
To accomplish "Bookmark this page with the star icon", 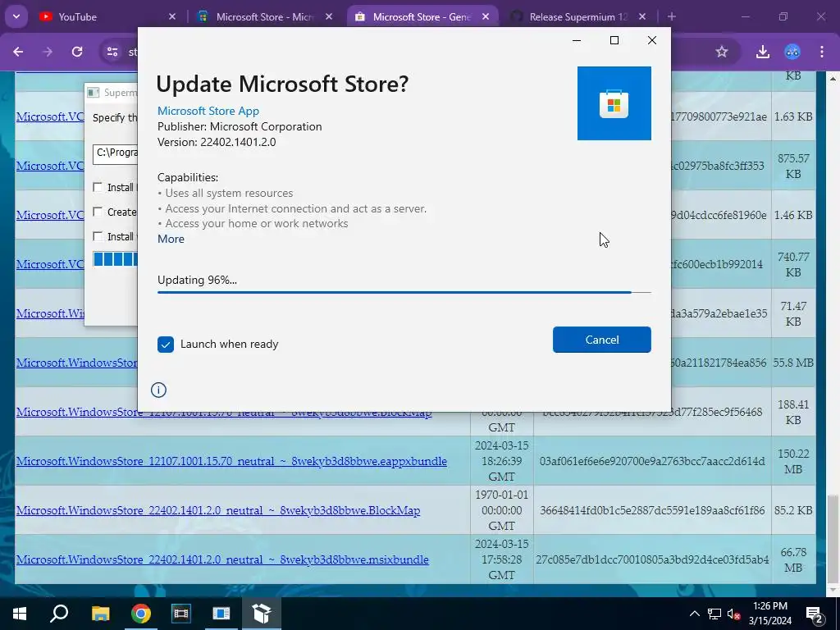I will (x=722, y=52).
